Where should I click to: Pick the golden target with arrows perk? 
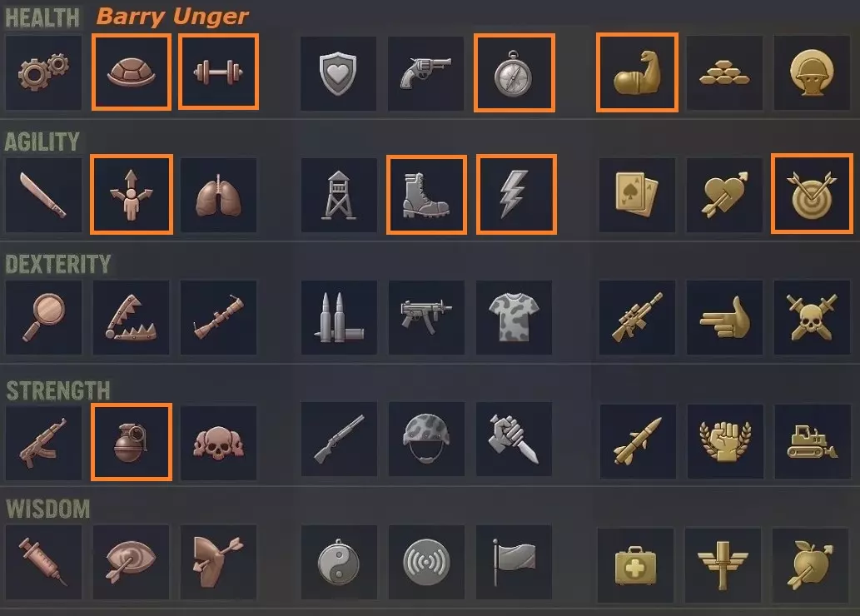(812, 194)
